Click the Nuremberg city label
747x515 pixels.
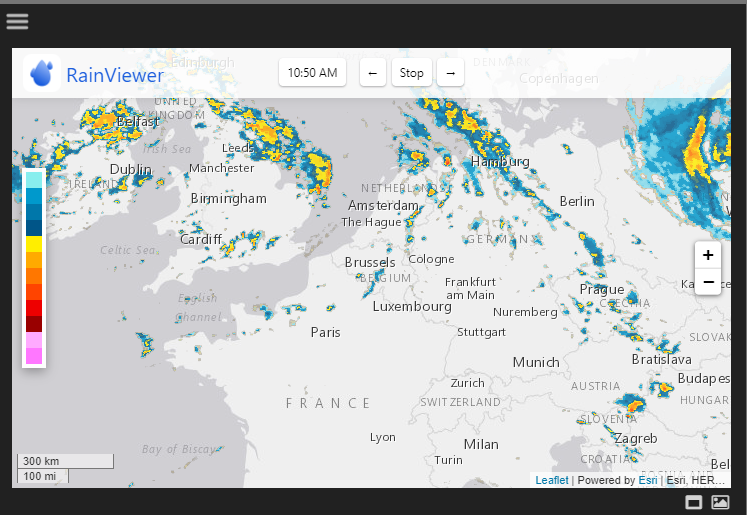525,312
